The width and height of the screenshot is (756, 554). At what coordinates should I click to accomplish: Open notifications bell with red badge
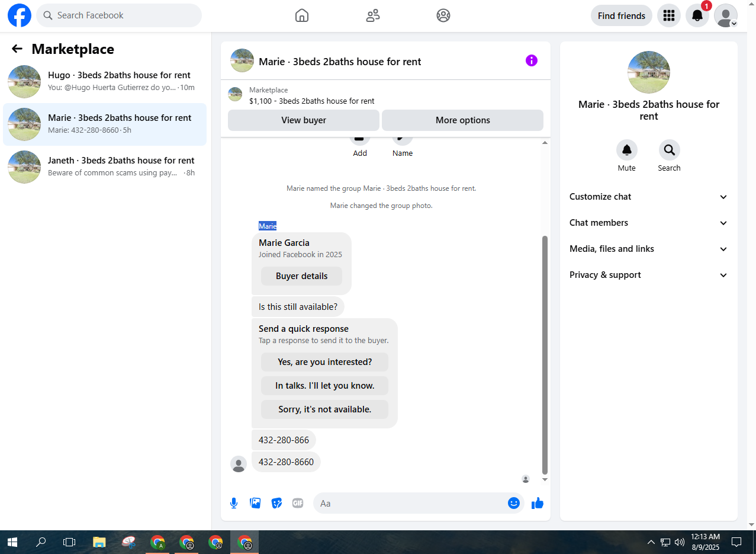pyautogui.click(x=697, y=15)
